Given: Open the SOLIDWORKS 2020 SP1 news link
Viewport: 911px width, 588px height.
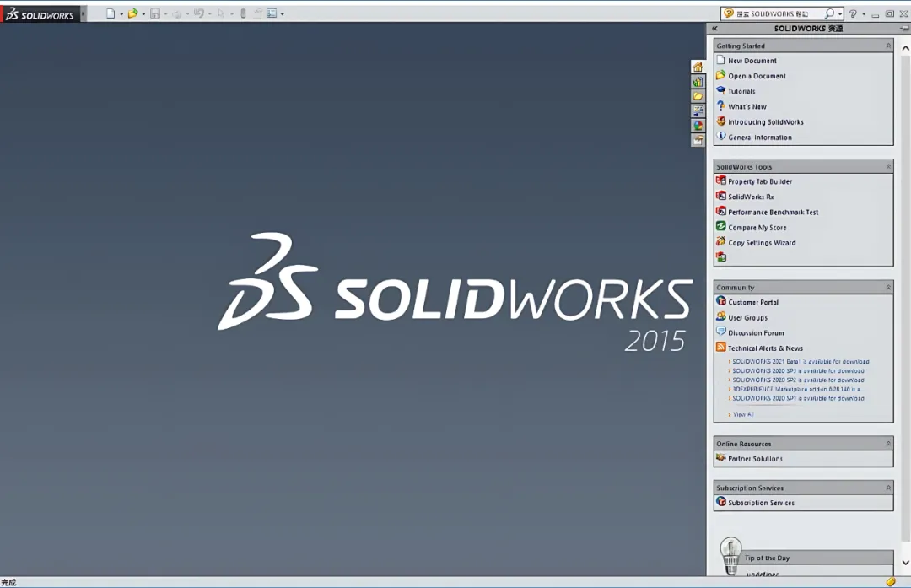Looking at the screenshot, I should click(798, 398).
